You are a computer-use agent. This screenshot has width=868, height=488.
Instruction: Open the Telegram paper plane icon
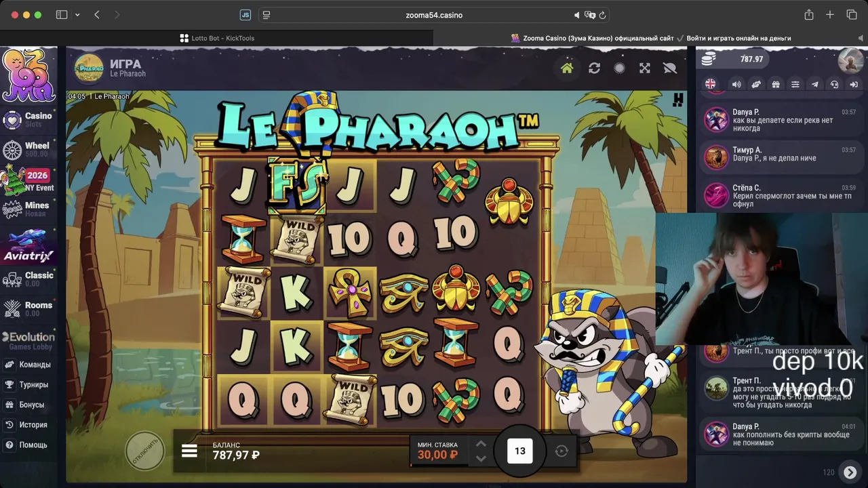click(x=815, y=84)
